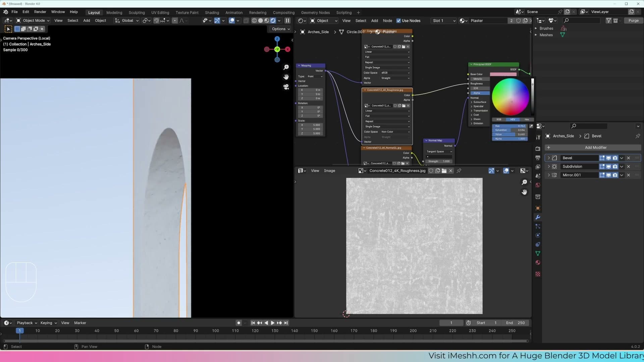This screenshot has height=362, width=644.
Task: Switch viewport to solid shading
Action: [x=260, y=21]
